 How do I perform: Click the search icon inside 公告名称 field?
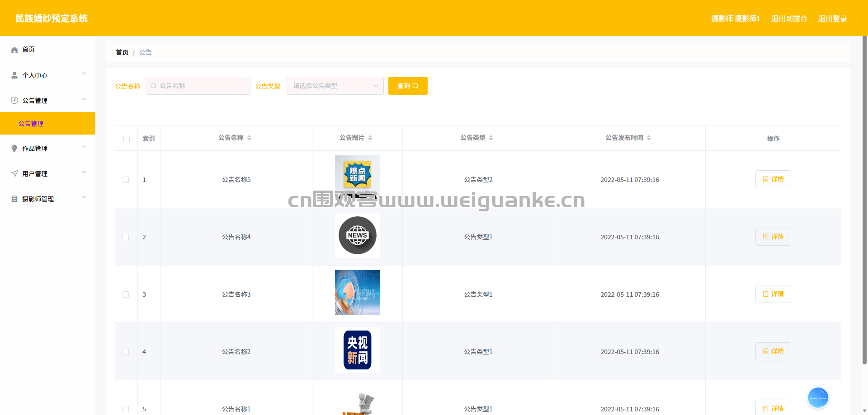tap(154, 86)
